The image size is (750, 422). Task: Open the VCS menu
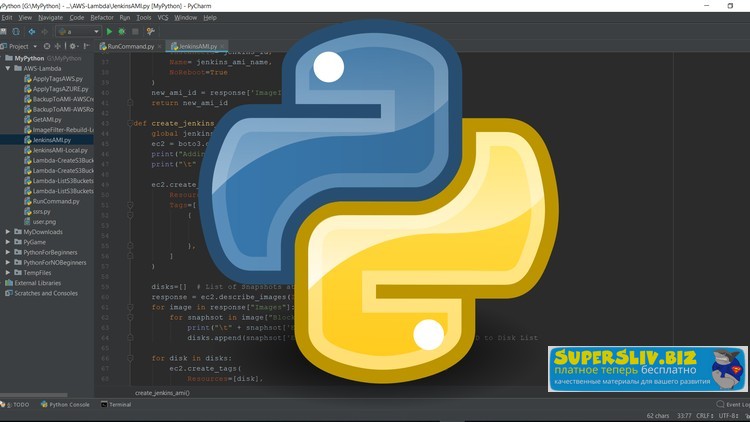163,18
